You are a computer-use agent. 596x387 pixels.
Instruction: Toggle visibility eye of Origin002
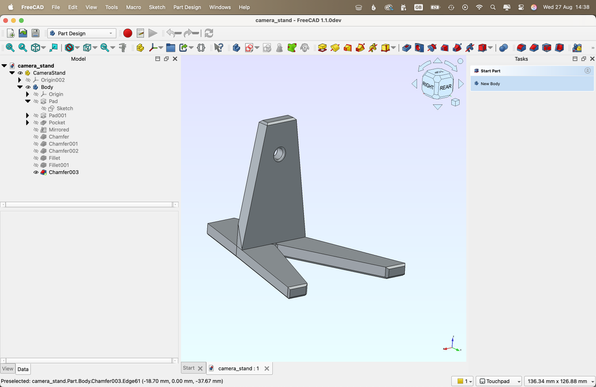coord(28,80)
